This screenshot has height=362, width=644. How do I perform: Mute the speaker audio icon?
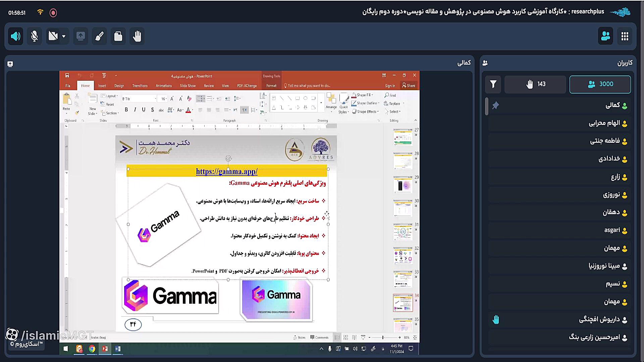pyautogui.click(x=15, y=36)
